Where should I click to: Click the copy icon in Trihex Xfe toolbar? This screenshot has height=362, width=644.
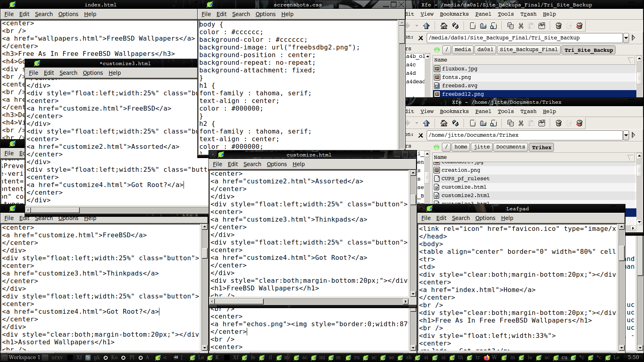[510, 123]
